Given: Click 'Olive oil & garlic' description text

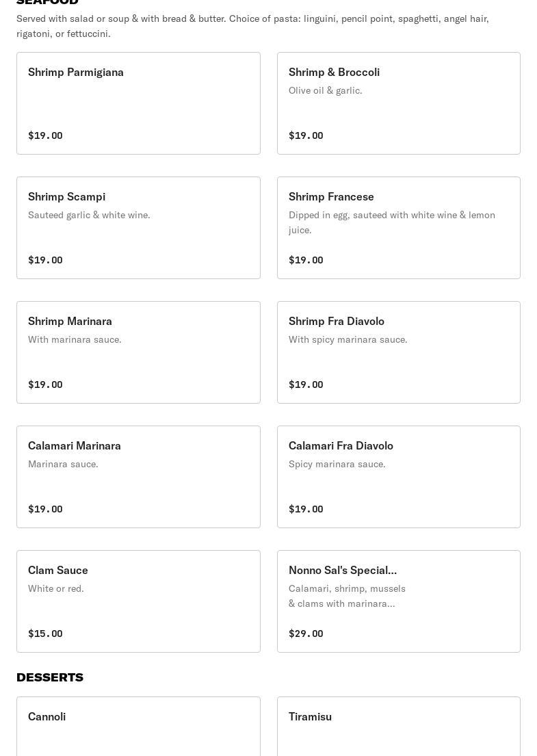Looking at the screenshot, I should tap(326, 90).
